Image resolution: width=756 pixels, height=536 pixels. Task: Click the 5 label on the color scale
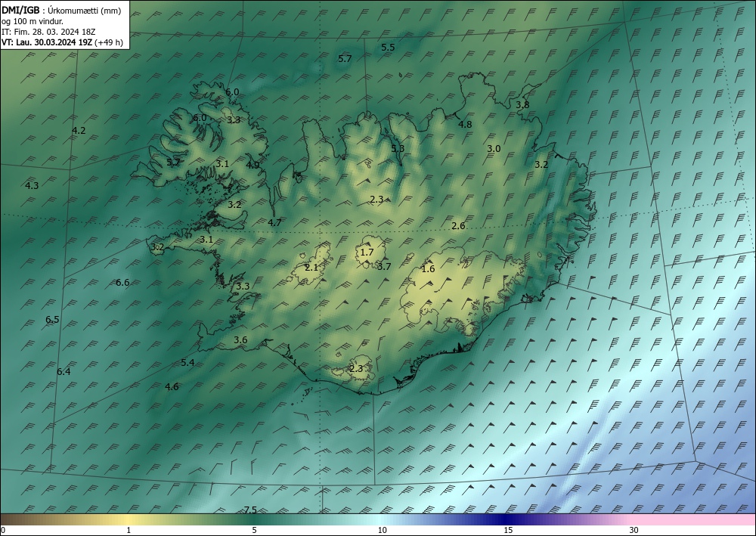tap(254, 530)
